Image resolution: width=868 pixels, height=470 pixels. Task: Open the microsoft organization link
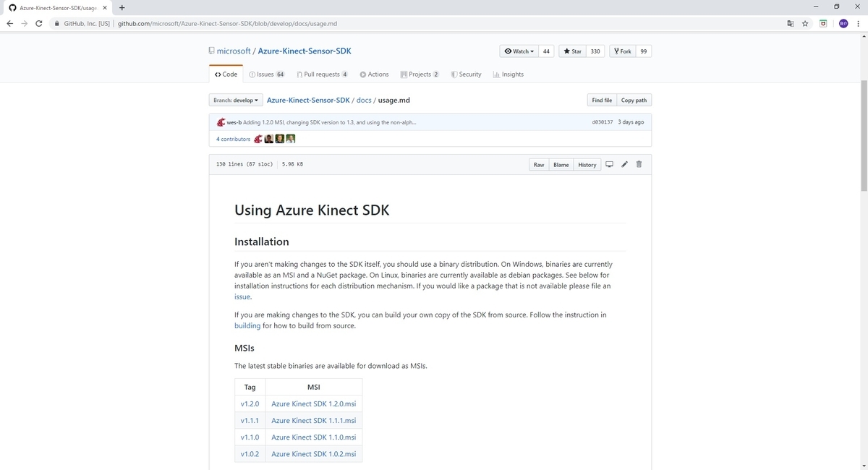(234, 51)
